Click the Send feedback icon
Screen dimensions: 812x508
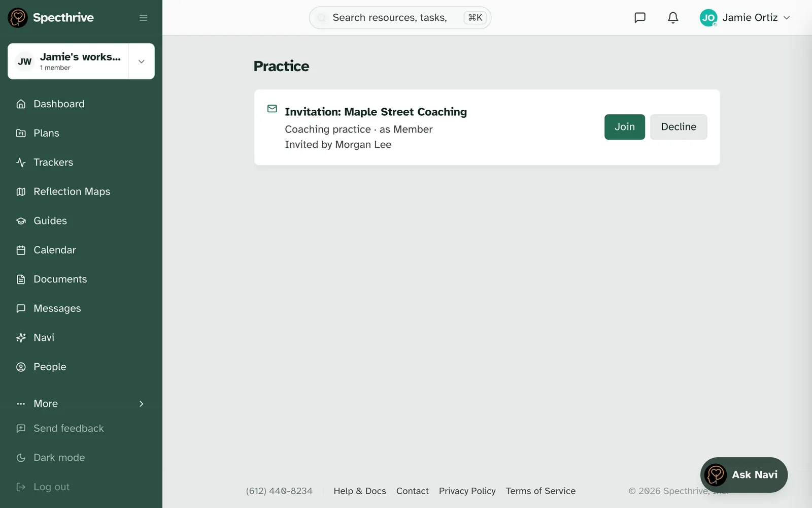coord(21,429)
